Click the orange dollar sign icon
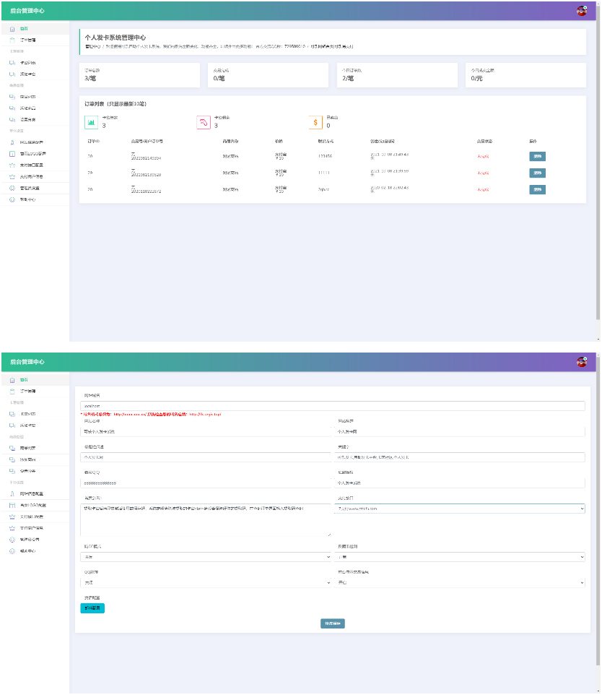The image size is (602, 700). [x=315, y=123]
